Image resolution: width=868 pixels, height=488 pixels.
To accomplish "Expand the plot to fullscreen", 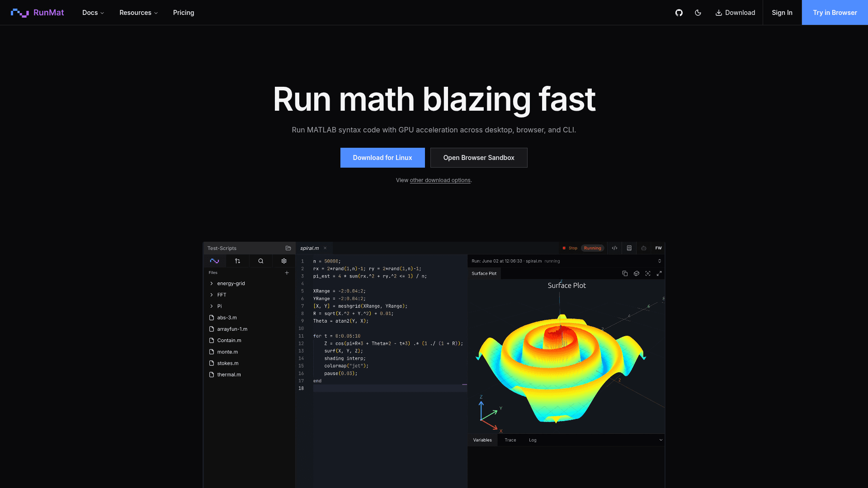I will click(x=659, y=273).
